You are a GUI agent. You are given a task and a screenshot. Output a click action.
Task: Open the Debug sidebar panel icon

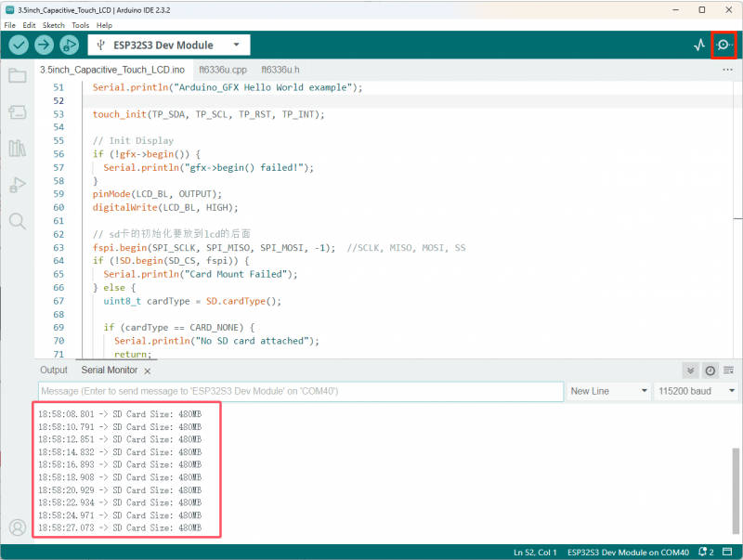18,185
